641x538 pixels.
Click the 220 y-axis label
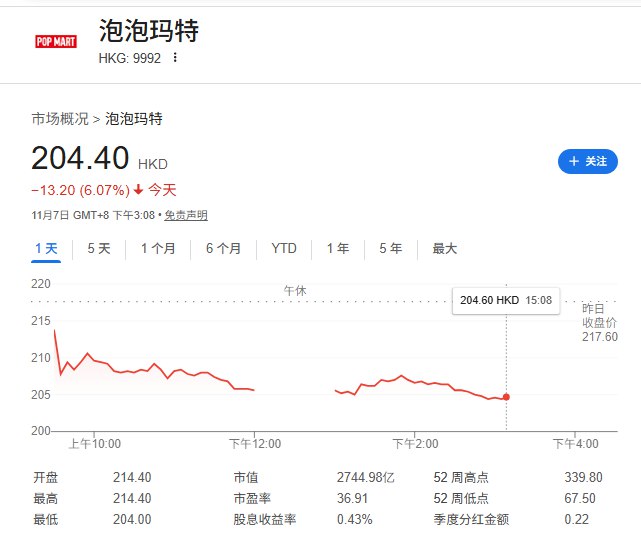[41, 284]
